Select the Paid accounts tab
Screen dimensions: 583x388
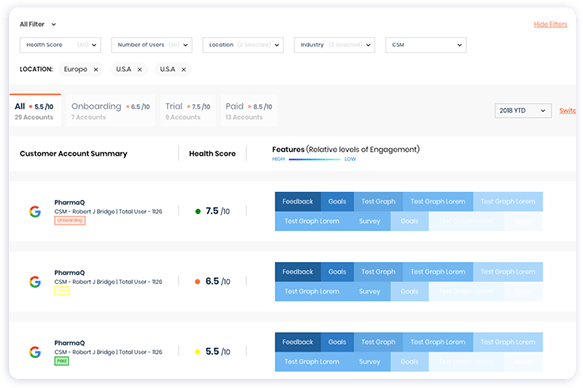(x=249, y=111)
